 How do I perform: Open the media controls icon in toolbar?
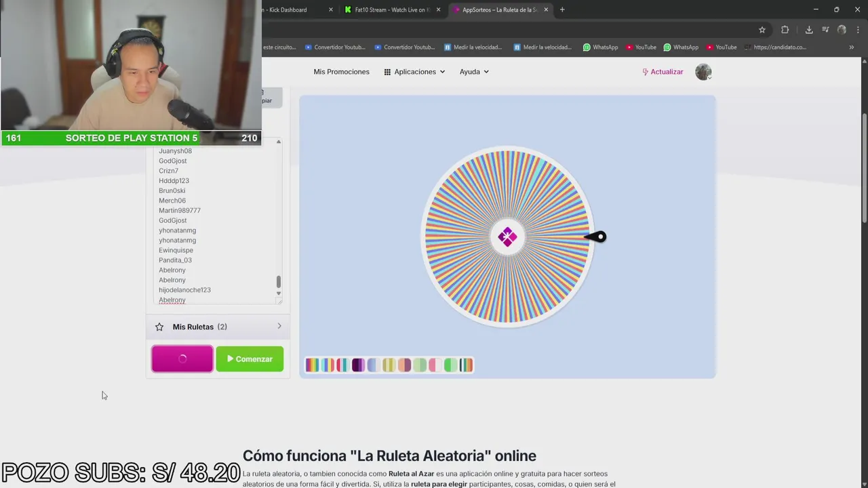pos(825,30)
